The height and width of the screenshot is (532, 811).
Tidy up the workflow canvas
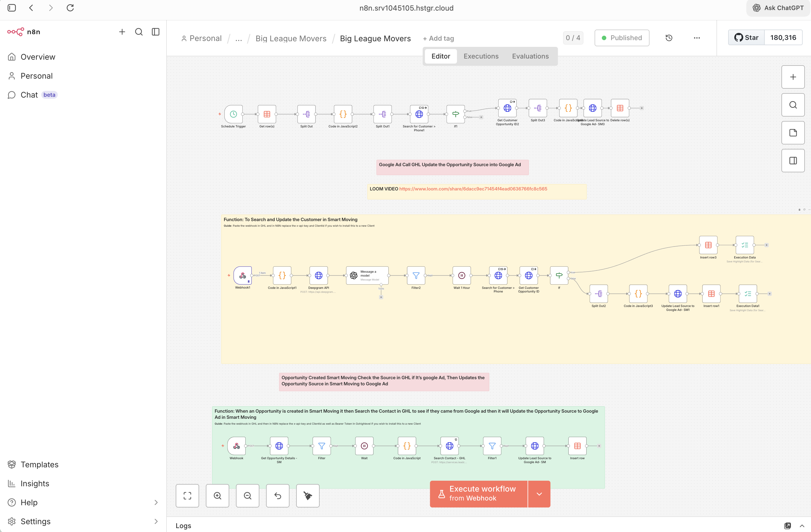(308, 495)
